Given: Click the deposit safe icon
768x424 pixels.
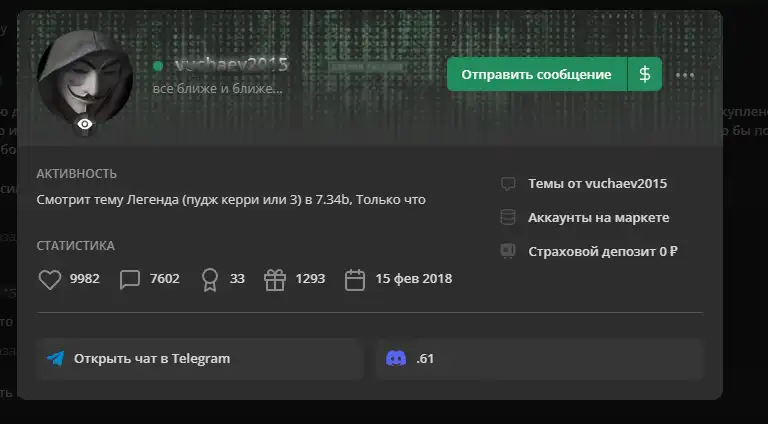Looking at the screenshot, I should click(x=508, y=251).
